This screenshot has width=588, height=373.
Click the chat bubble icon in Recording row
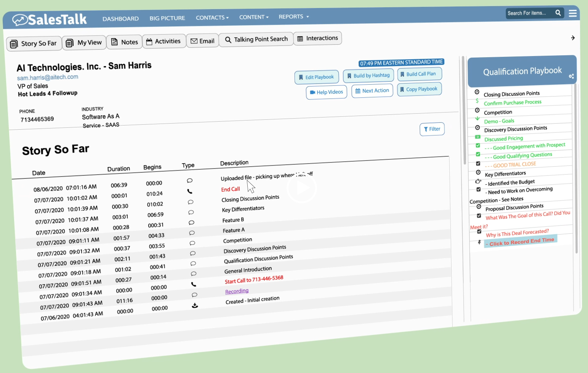tap(194, 295)
